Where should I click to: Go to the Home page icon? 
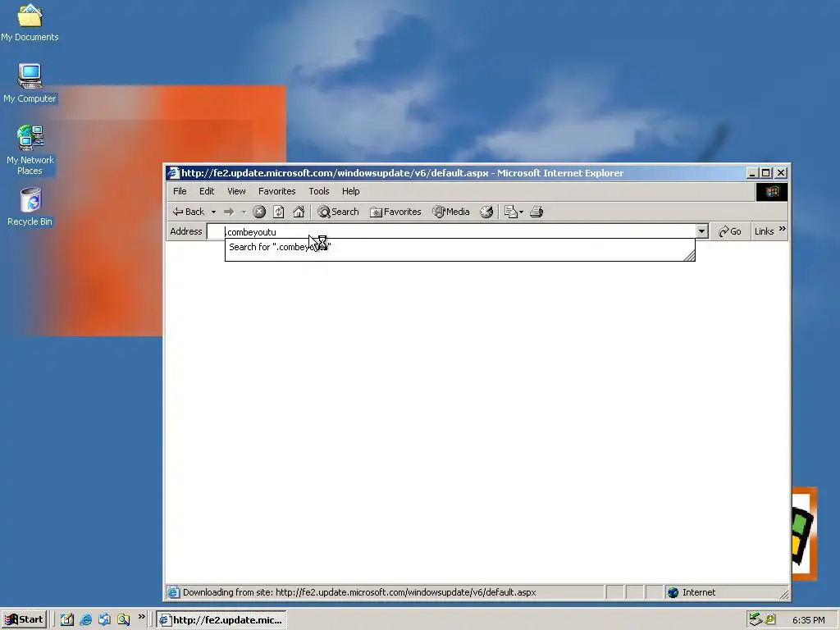299,212
